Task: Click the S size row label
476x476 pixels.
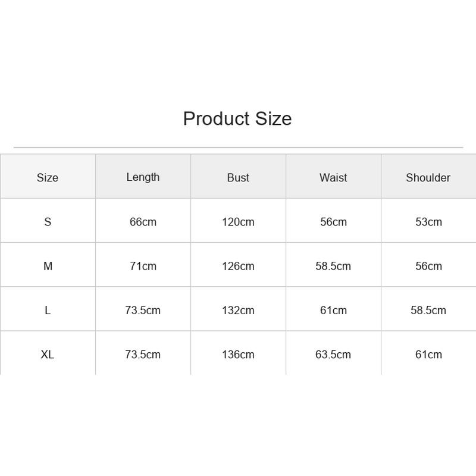Action: [48, 222]
